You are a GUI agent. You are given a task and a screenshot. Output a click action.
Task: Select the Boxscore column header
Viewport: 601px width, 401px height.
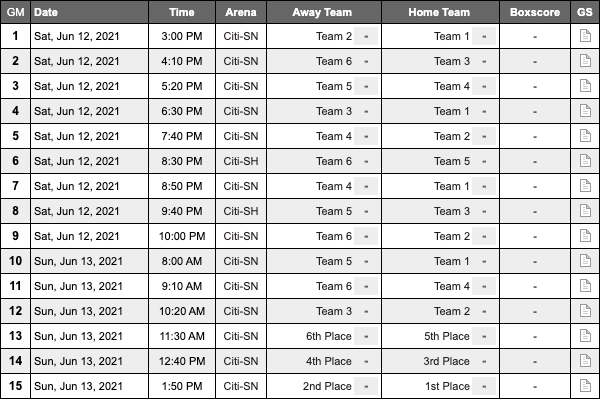(535, 12)
